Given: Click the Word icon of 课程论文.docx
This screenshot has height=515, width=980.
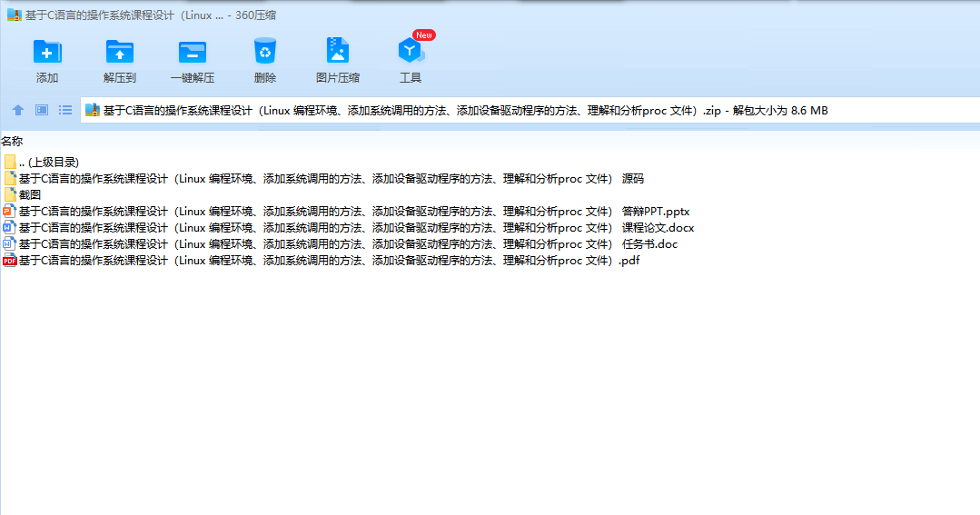Looking at the screenshot, I should click(x=9, y=227).
